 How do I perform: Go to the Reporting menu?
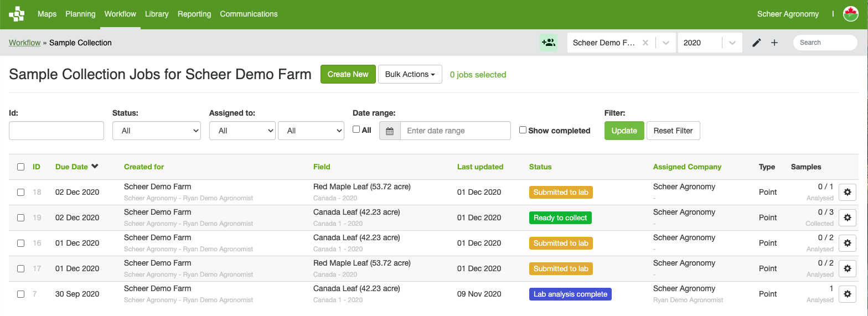194,14
